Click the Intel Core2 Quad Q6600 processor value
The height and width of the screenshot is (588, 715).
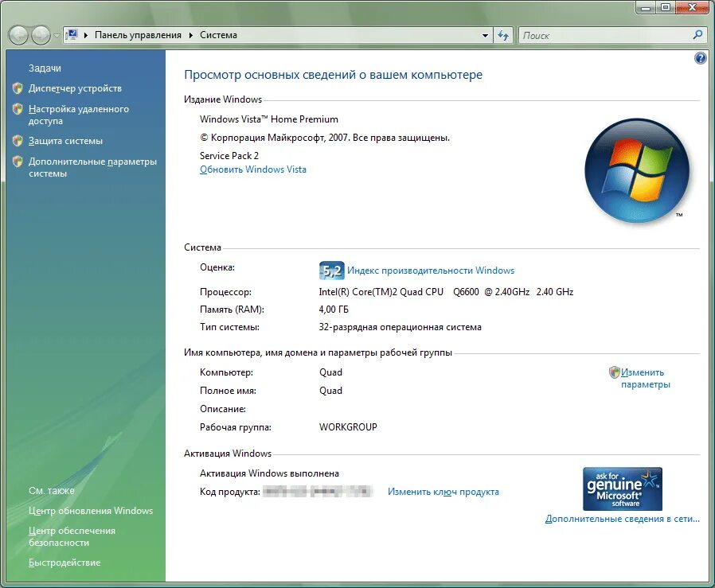tap(446, 292)
